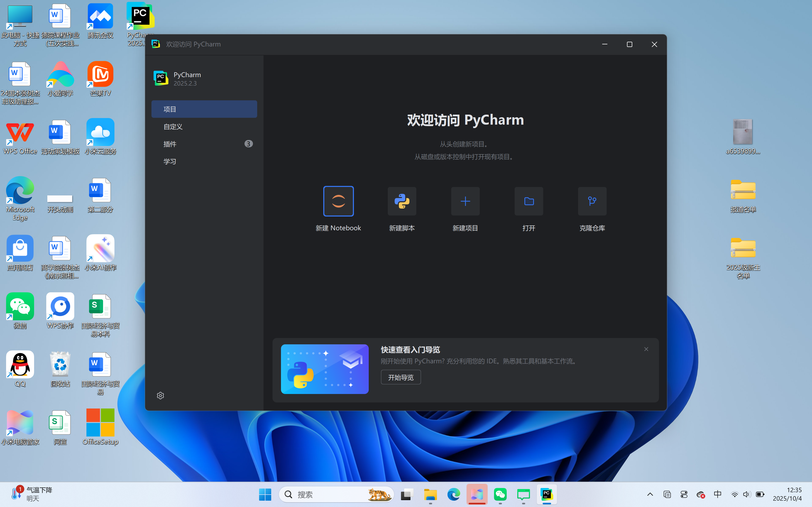Clone a repository via 克隆仓库 icon
This screenshot has width=812, height=507.
tap(592, 201)
